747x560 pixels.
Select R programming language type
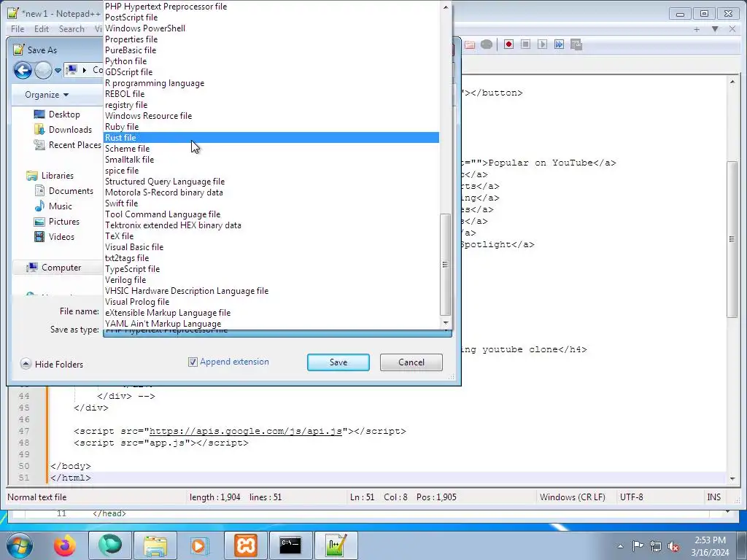pyautogui.click(x=271, y=83)
